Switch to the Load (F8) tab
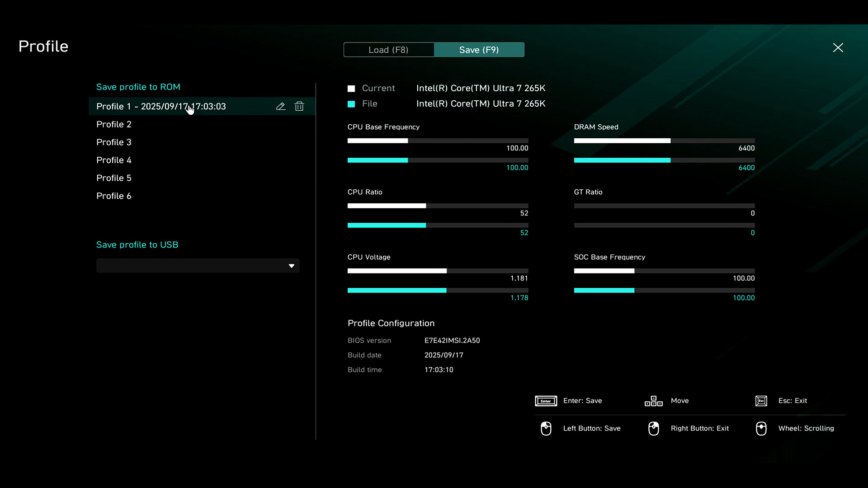The width and height of the screenshot is (868, 488). tap(388, 50)
